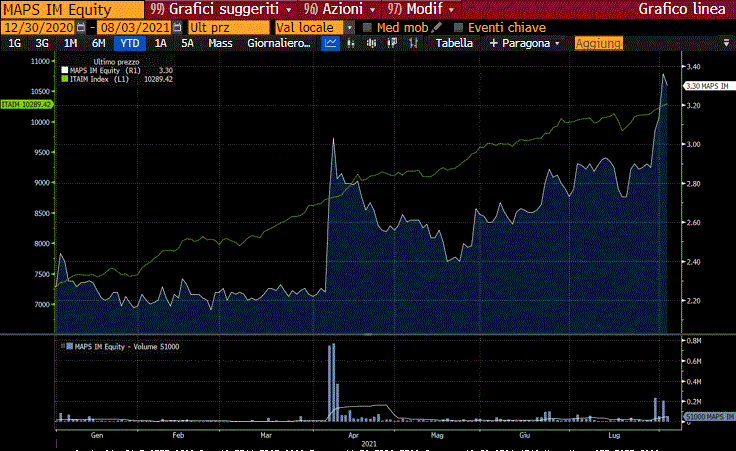Open the start date calendar picker
Image resolution: width=736 pixels, height=451 pixels.
(x=81, y=28)
